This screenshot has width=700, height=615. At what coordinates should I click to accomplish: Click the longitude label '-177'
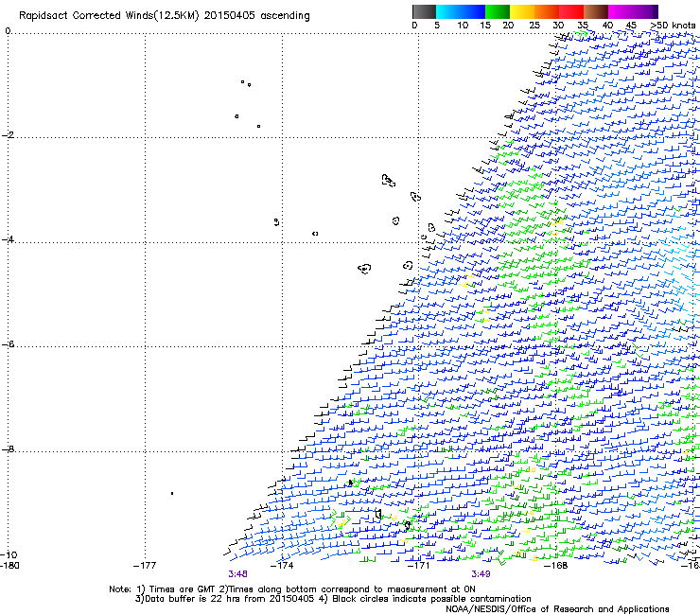click(145, 566)
